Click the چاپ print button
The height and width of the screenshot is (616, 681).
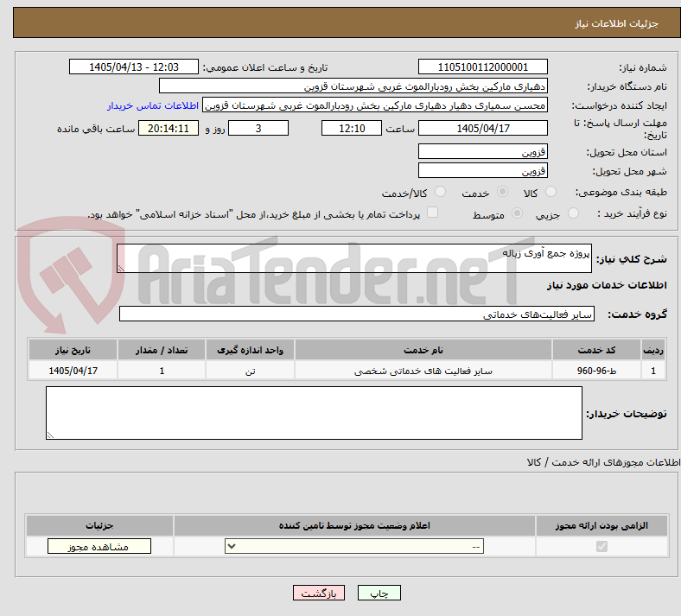coord(379,593)
